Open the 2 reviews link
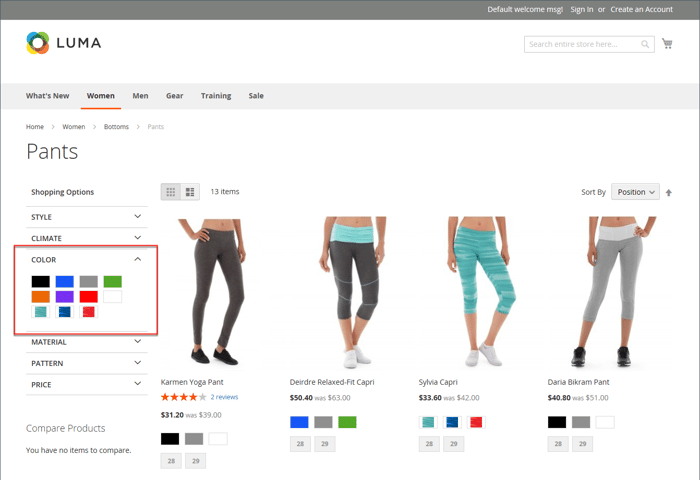 [224, 397]
